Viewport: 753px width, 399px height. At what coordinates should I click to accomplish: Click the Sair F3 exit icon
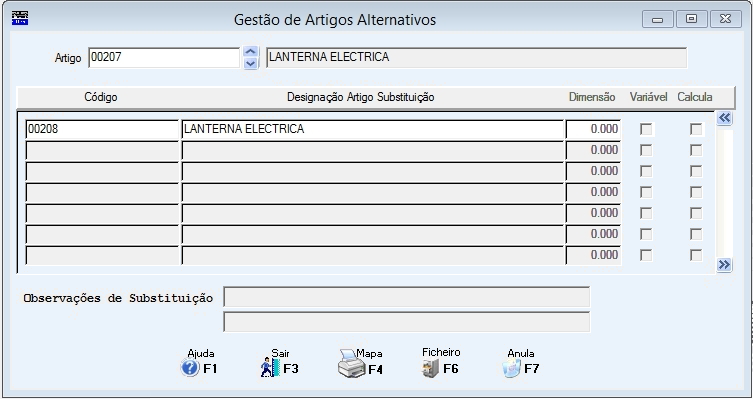pos(270,367)
